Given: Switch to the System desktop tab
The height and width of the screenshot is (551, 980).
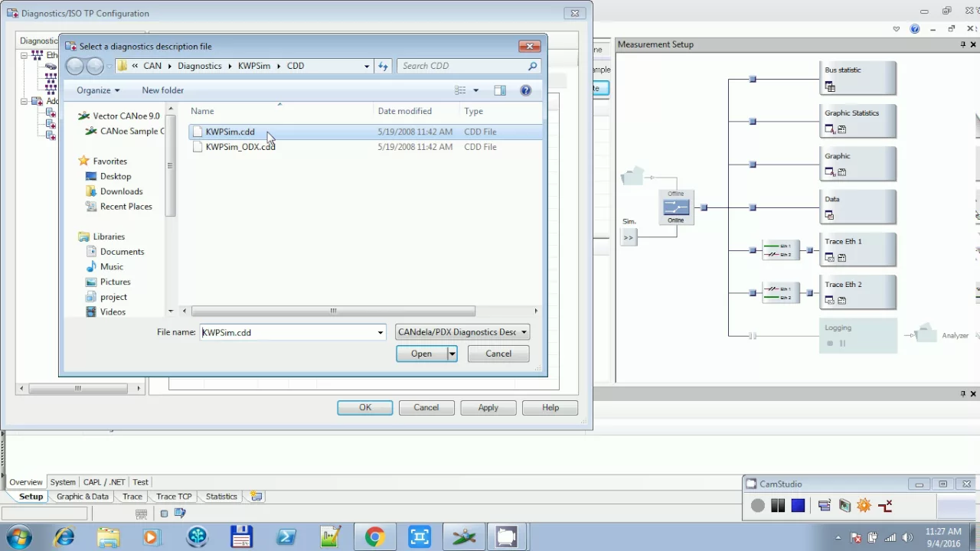Looking at the screenshot, I should coord(63,482).
